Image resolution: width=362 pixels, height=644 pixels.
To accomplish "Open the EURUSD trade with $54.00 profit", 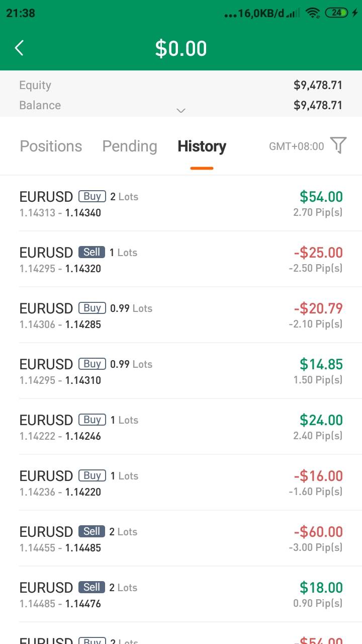I will tap(181, 204).
